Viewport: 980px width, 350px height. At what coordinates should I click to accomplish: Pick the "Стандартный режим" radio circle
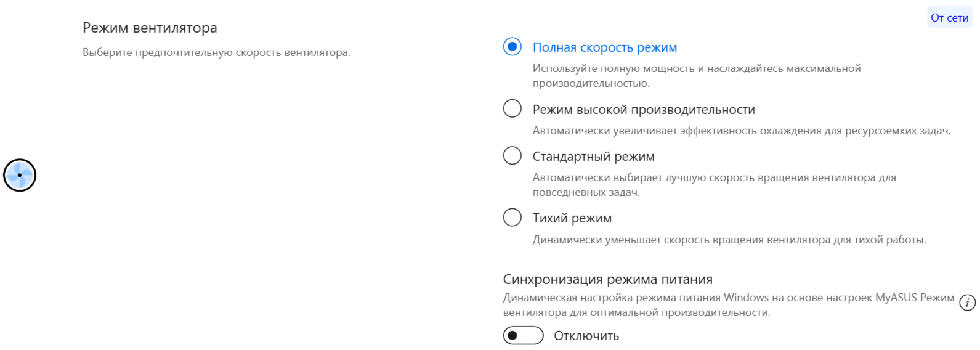(512, 155)
